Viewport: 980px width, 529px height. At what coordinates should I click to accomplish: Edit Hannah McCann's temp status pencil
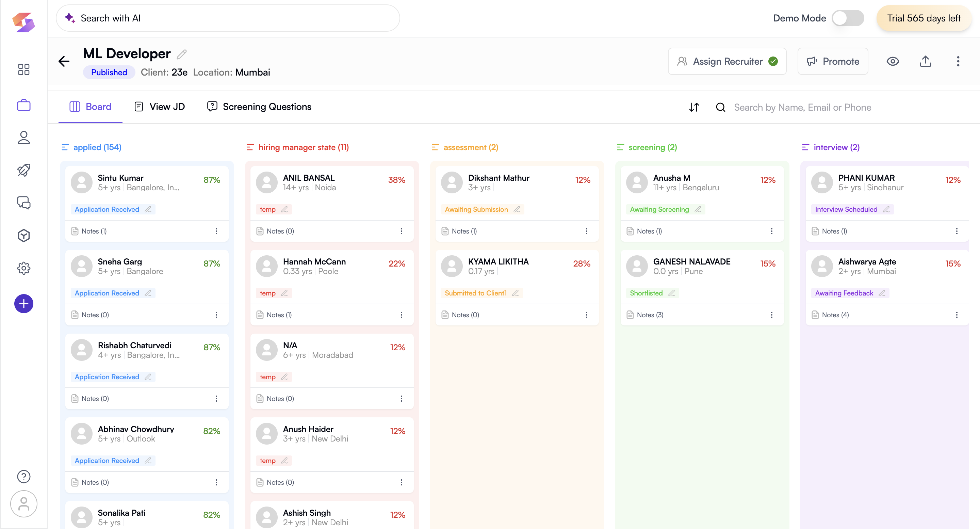tap(284, 293)
